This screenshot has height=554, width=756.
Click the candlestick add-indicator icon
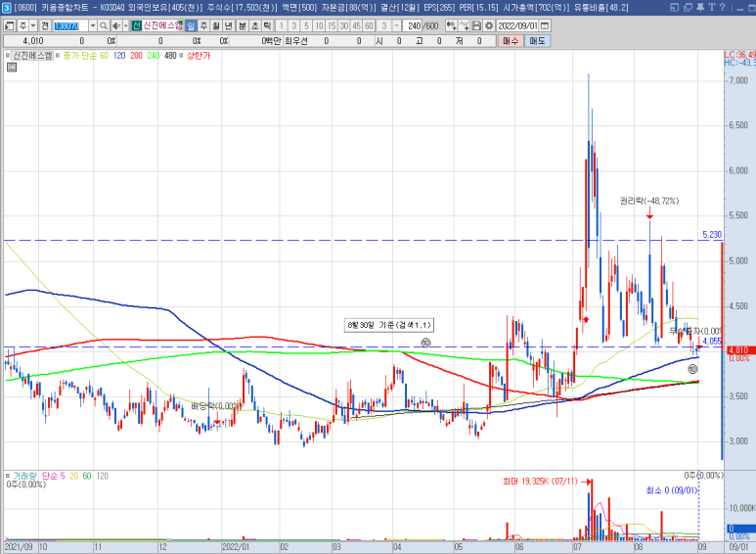[451, 25]
